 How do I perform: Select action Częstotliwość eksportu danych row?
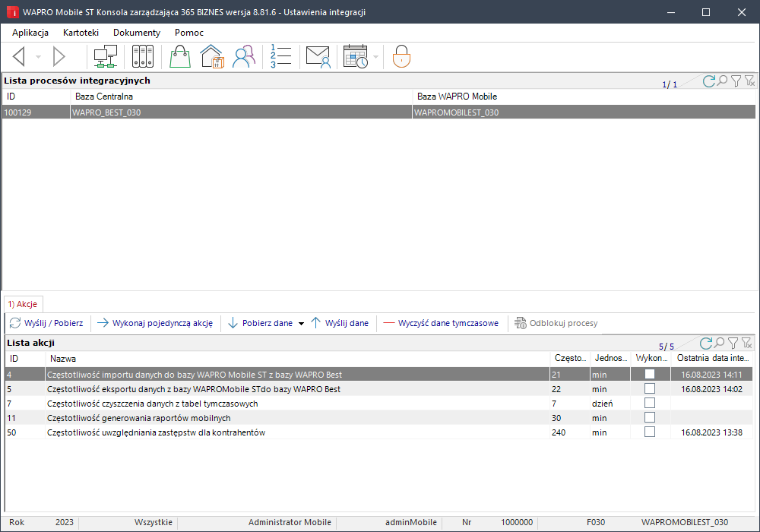point(378,389)
